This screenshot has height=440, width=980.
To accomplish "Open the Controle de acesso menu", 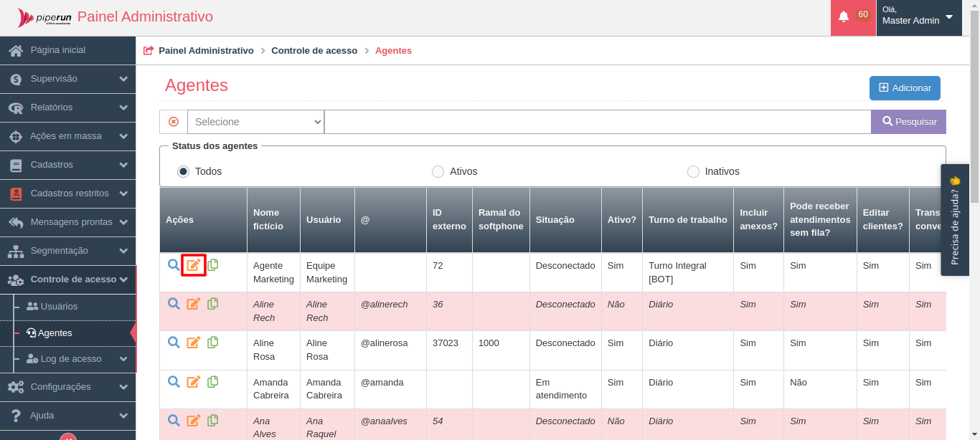I will 67,279.
